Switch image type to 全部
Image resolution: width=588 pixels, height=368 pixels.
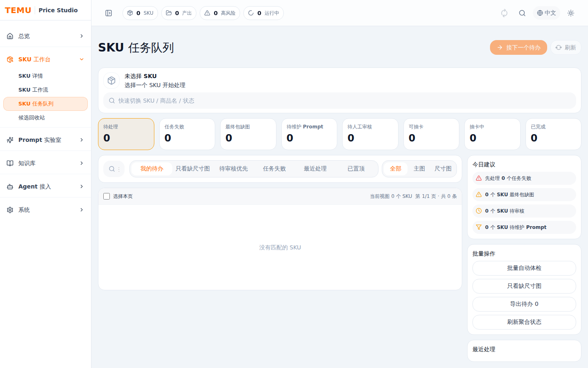(396, 169)
